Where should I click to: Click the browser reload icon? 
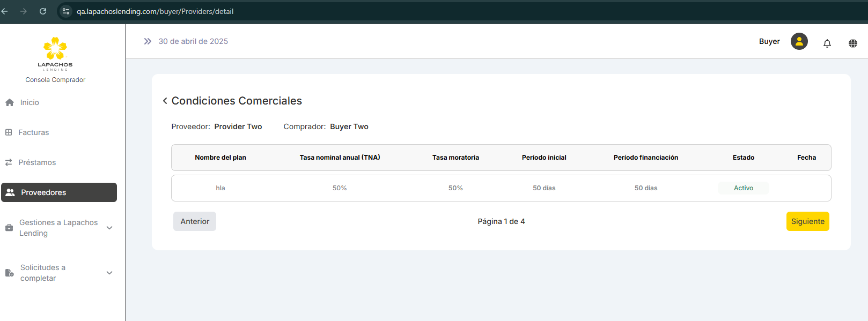[43, 11]
